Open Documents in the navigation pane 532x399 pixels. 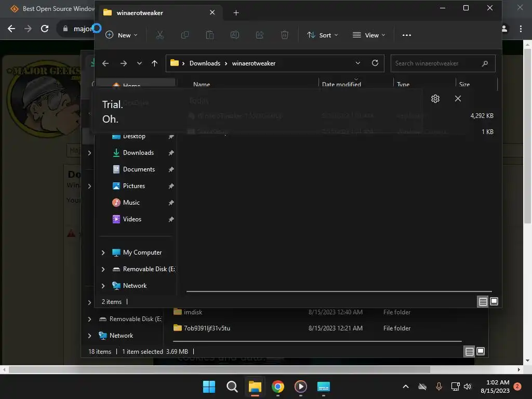click(x=139, y=169)
